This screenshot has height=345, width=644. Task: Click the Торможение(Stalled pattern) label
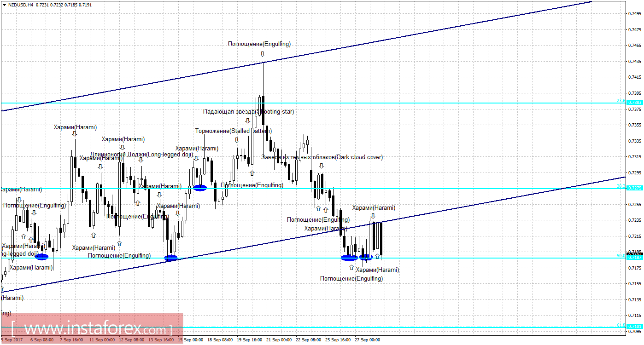point(234,131)
